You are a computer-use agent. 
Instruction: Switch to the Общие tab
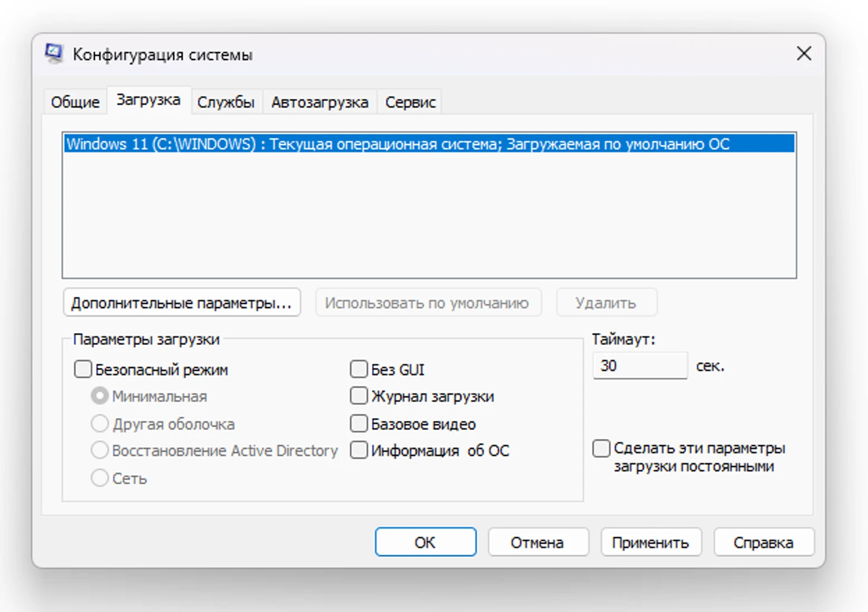tap(75, 102)
